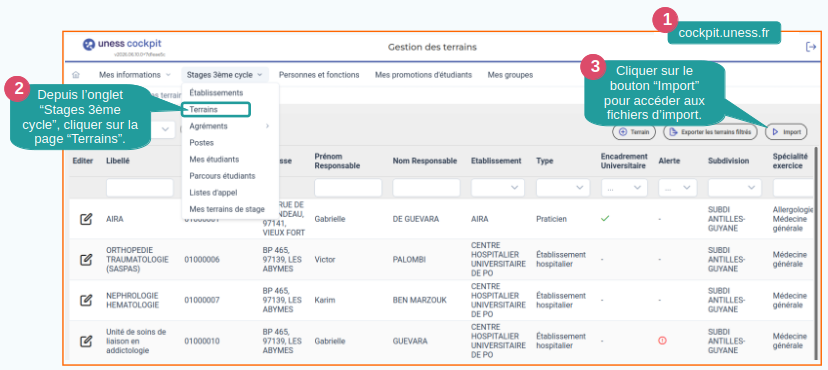Select Établissements menu entry
This screenshot has height=370, width=828.
(x=216, y=92)
